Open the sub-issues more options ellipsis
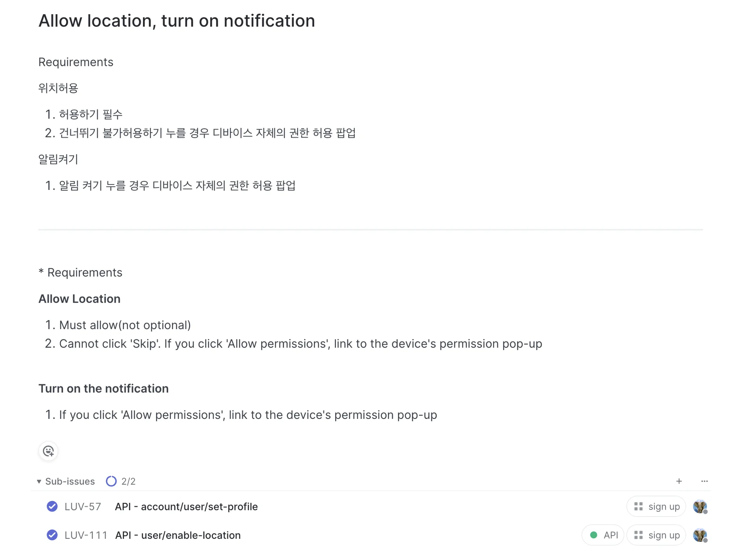Screen dimensions: 756x560 (704, 481)
